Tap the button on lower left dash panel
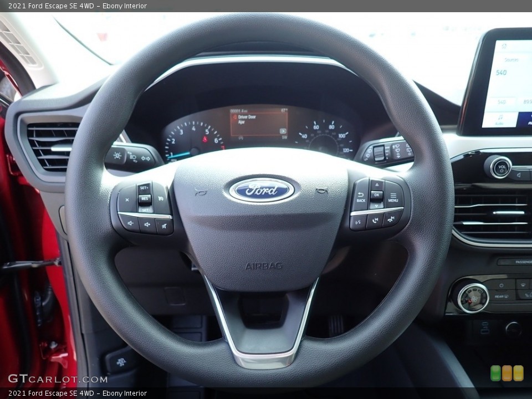Viewport: 532px width, 399px height. pos(120,362)
